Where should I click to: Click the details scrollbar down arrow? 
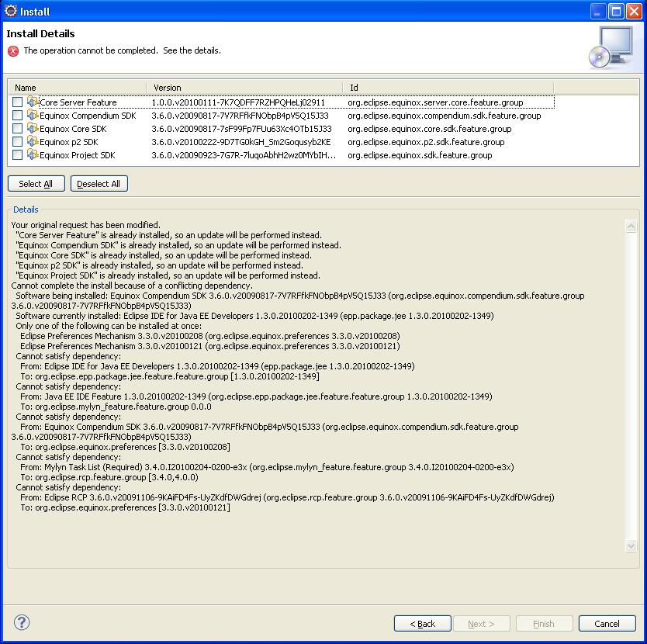[631, 545]
